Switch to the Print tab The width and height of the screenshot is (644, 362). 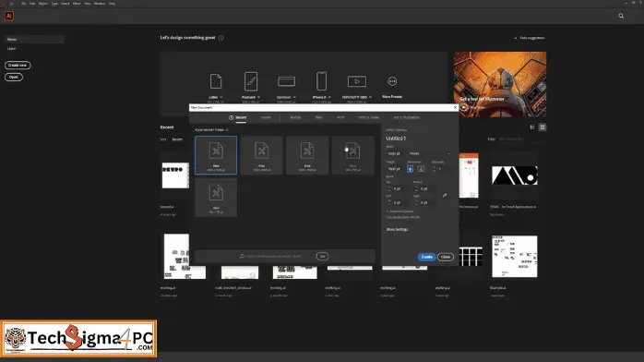coord(340,117)
